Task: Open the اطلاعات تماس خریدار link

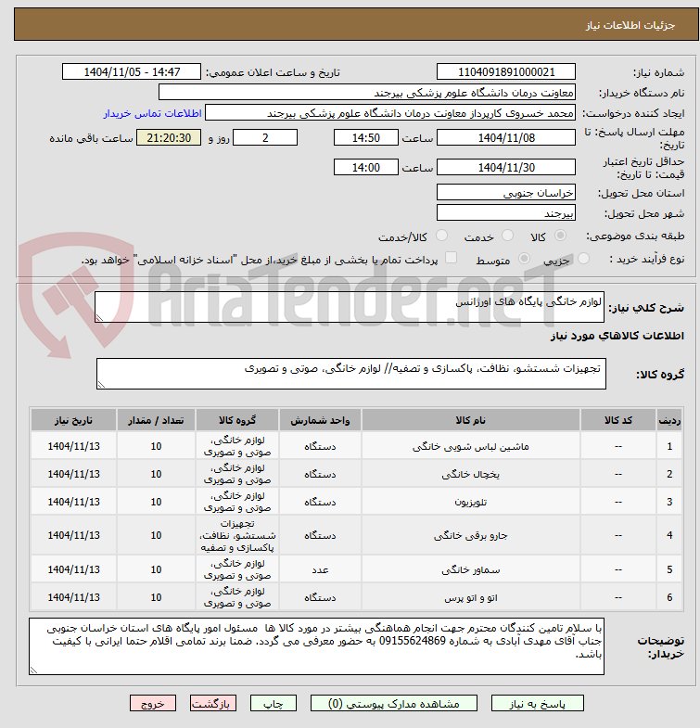Action: pos(152,114)
